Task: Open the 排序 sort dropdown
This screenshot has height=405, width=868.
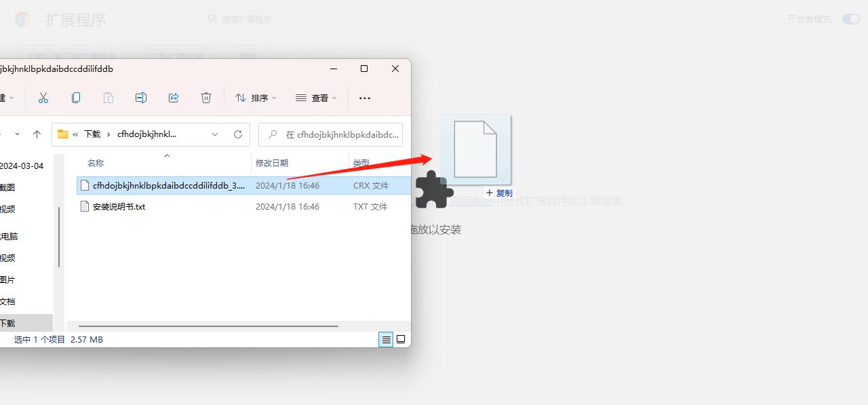Action: 256,98
